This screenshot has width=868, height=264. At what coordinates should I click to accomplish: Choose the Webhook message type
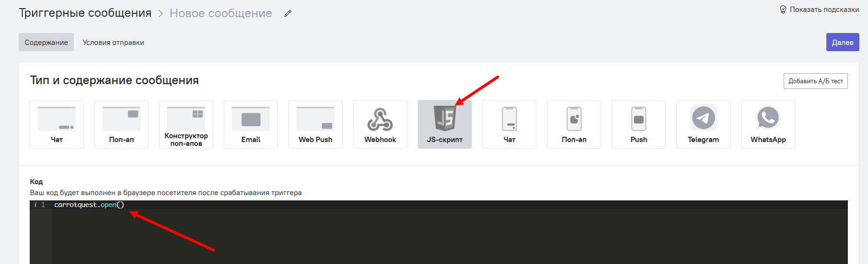point(380,124)
